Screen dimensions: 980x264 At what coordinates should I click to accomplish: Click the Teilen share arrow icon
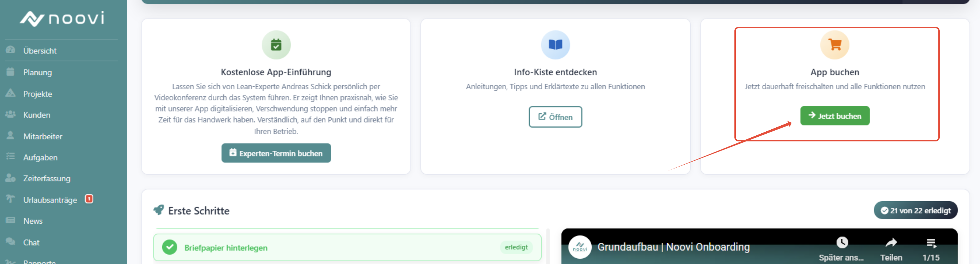click(x=891, y=242)
